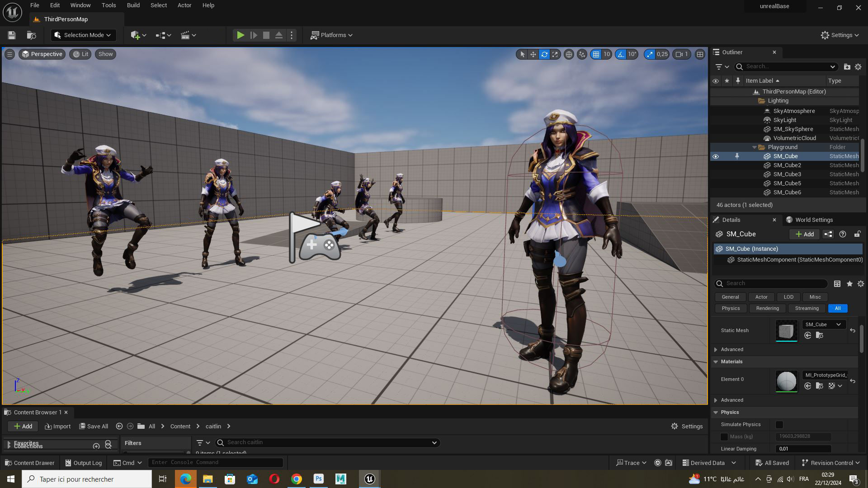Toggle grid snapping icon

pos(596,54)
